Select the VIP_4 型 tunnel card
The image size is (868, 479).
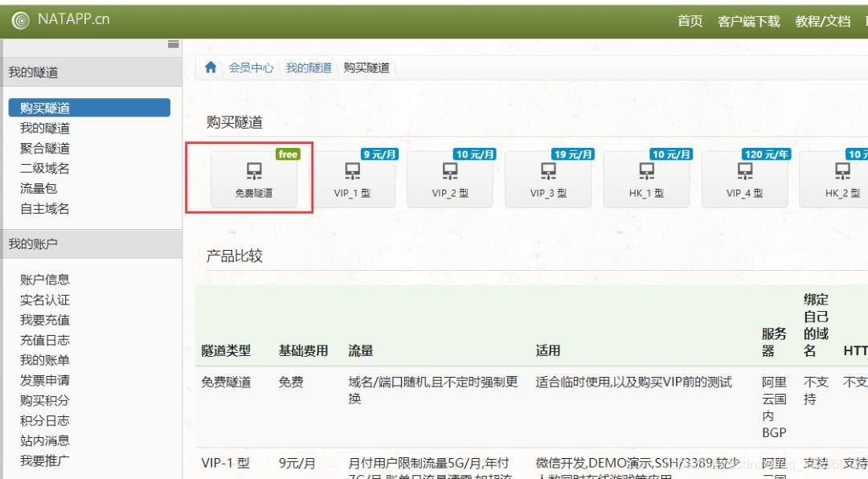[744, 179]
